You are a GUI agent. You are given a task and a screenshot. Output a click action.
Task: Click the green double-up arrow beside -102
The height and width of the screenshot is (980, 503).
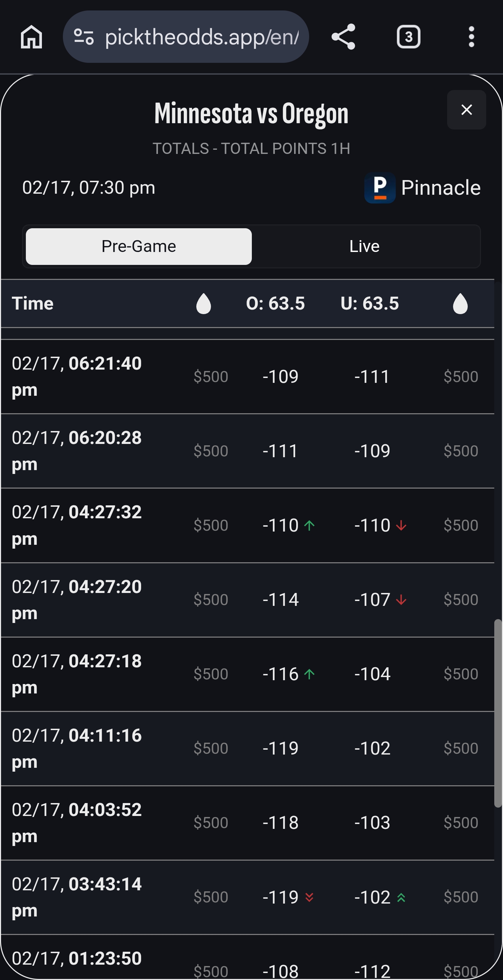[401, 897]
